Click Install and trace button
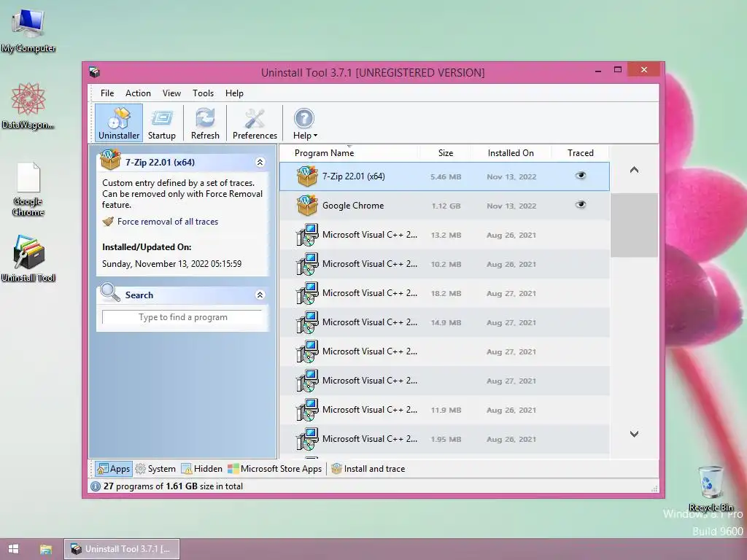 [x=368, y=469]
